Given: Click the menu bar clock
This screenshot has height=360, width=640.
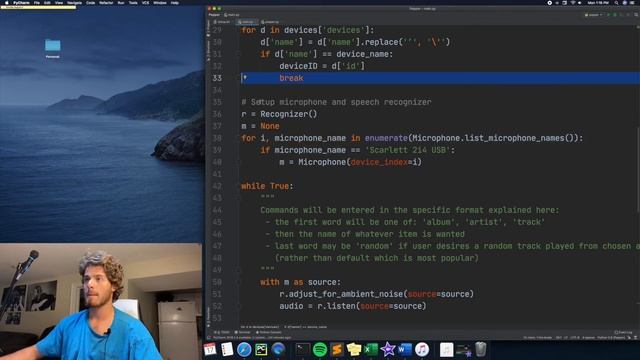Looking at the screenshot, I should 599,2.
